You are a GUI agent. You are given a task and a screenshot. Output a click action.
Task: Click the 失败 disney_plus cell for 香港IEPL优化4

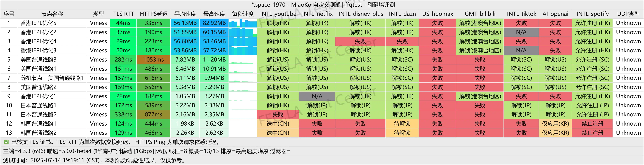pos(360,41)
